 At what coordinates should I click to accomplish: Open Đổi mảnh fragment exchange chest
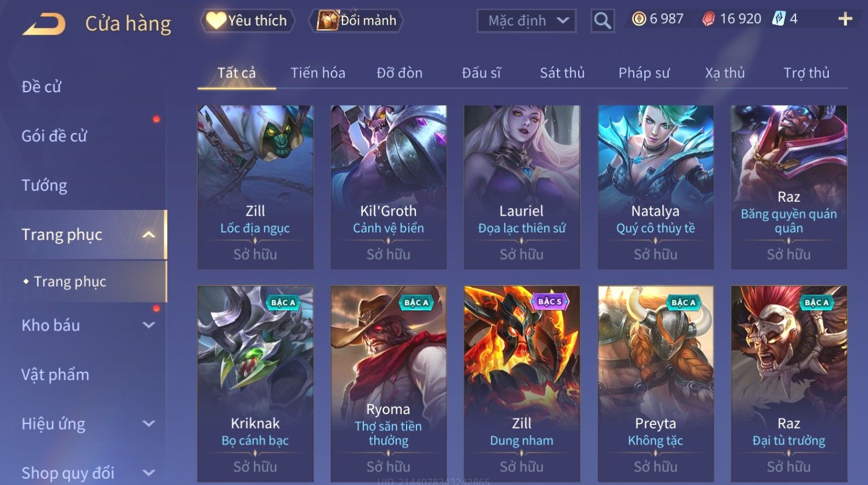(x=356, y=21)
